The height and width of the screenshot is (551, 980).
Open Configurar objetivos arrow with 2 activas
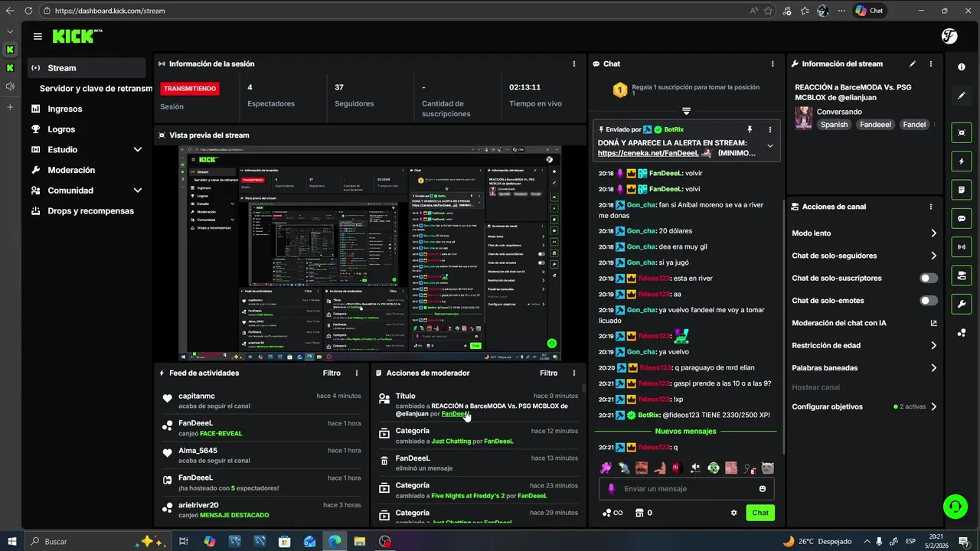[933, 407]
